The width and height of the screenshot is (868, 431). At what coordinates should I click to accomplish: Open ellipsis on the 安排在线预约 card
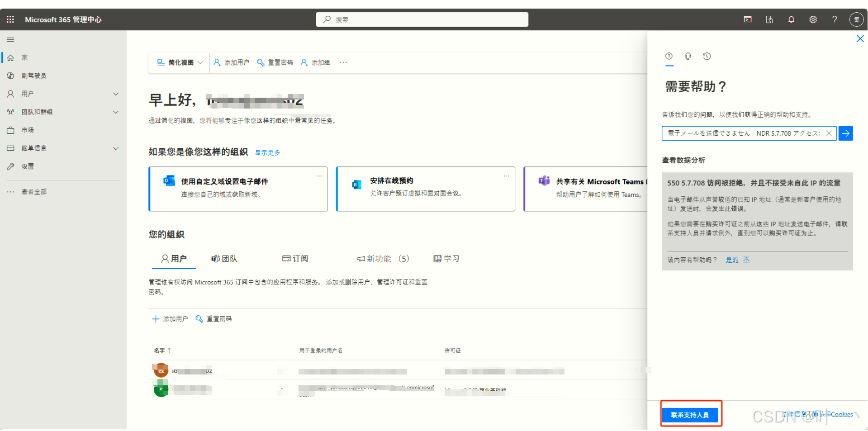(x=507, y=175)
